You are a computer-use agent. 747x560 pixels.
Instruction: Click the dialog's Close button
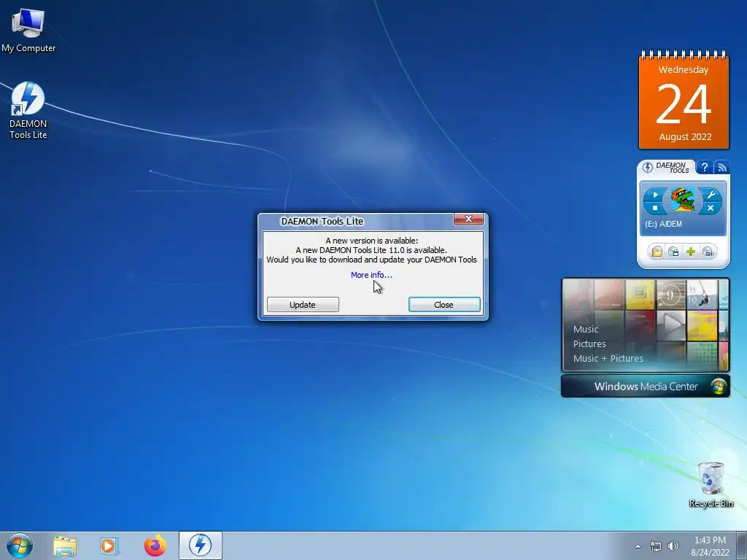444,305
